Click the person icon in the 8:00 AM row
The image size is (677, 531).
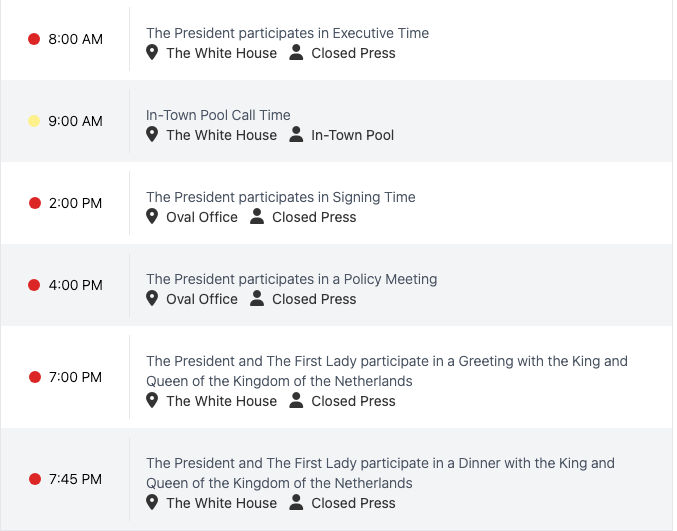[296, 53]
